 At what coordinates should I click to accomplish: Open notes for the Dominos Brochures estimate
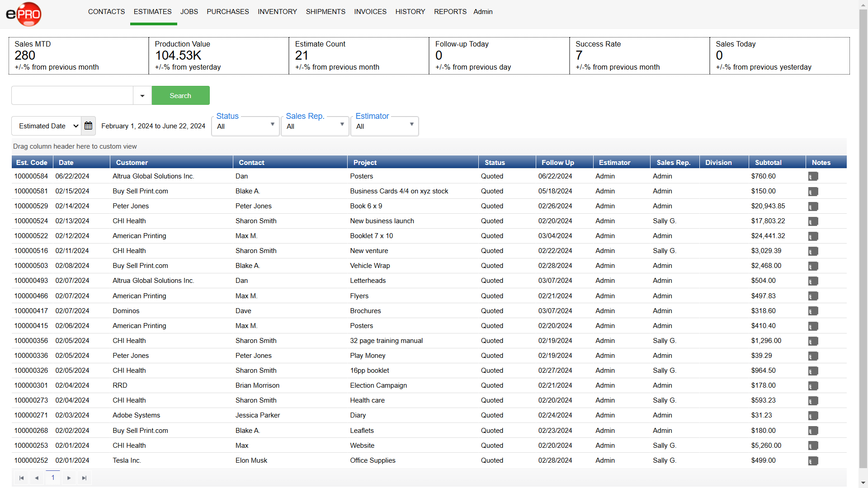coord(813,311)
